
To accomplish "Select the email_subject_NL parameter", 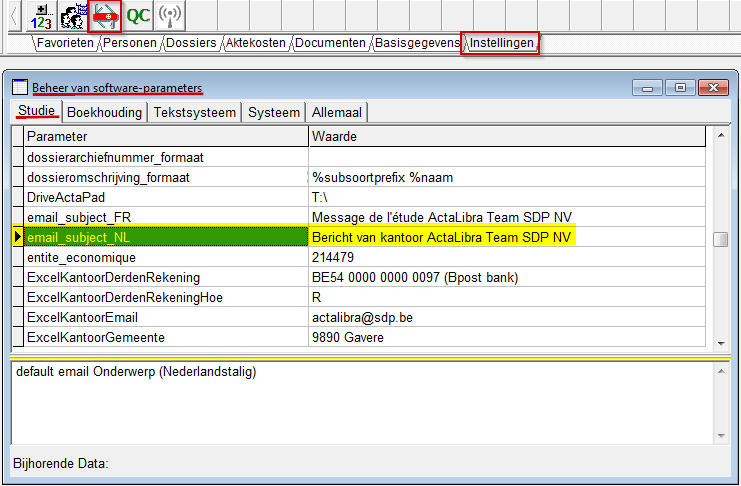I will click(166, 237).
